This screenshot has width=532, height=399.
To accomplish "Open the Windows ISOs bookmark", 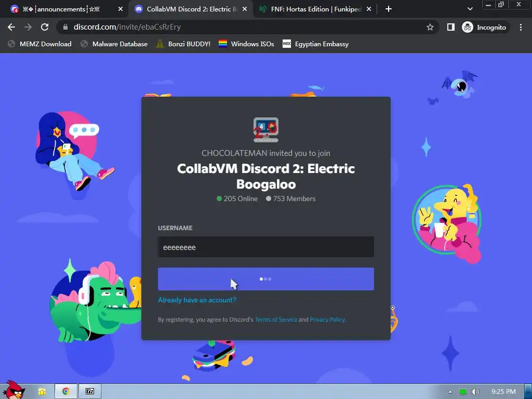I will [246, 44].
